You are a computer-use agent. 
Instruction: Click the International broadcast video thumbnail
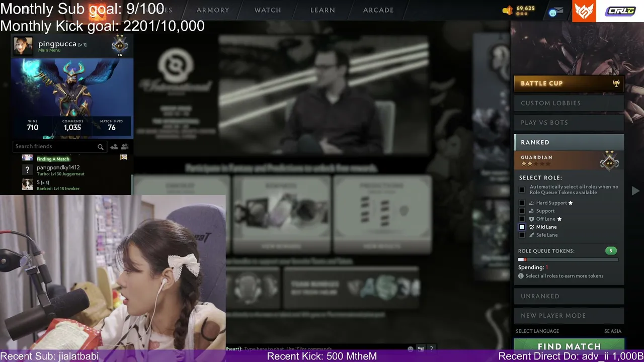point(324,94)
